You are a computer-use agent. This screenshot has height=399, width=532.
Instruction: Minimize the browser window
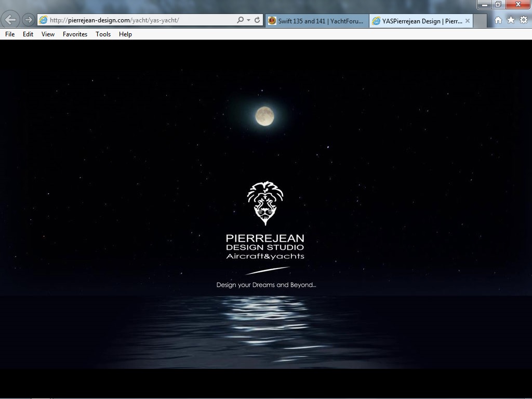[485, 4]
